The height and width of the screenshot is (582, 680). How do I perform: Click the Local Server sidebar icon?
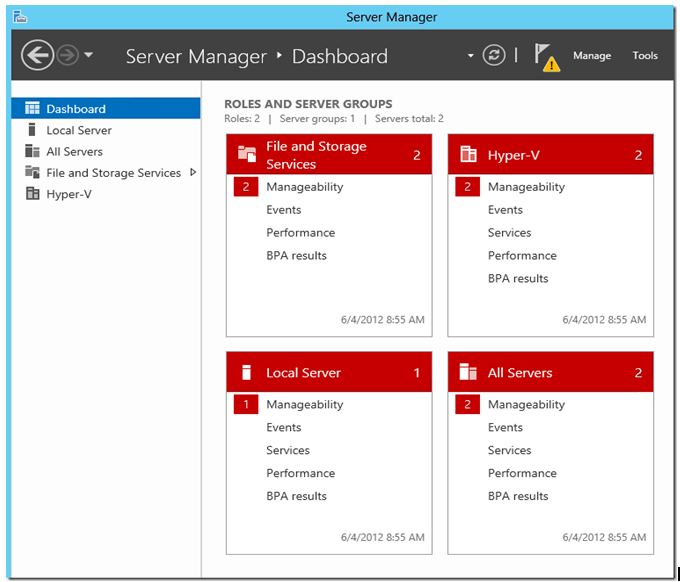pyautogui.click(x=32, y=129)
